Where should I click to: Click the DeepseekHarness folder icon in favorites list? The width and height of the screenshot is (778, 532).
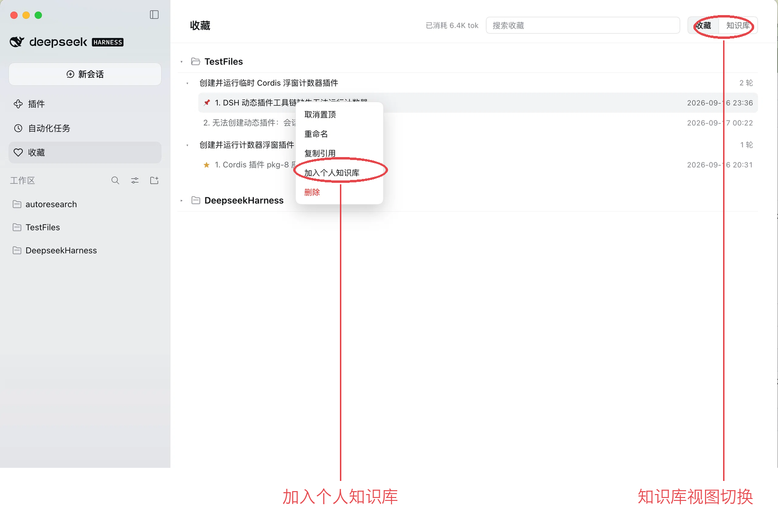[195, 200]
